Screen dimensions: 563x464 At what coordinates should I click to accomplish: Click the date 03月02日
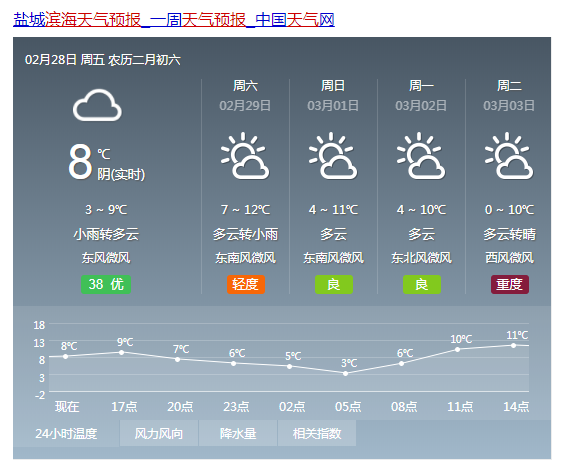[x=421, y=106]
